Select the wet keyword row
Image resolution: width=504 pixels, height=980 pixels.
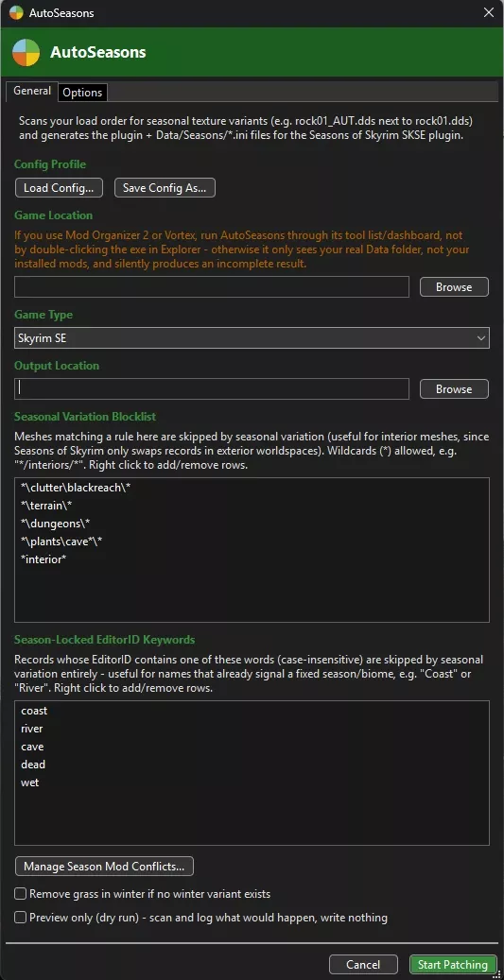click(252, 782)
